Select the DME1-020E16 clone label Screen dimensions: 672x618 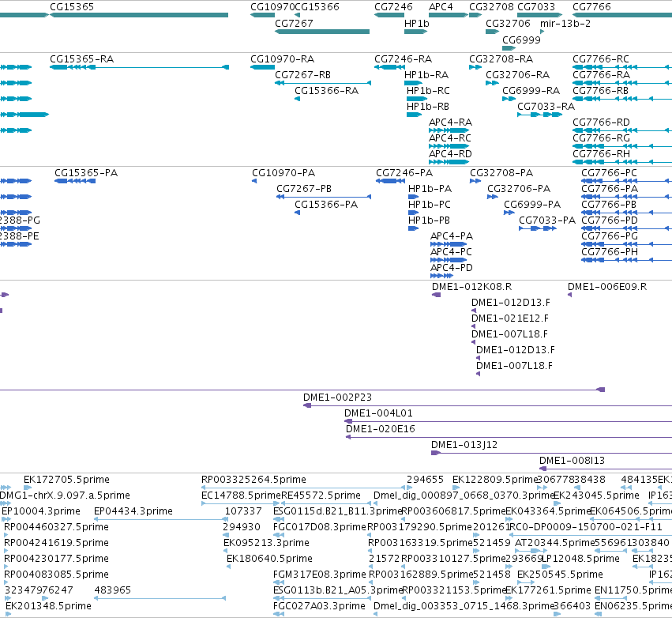tap(381, 429)
